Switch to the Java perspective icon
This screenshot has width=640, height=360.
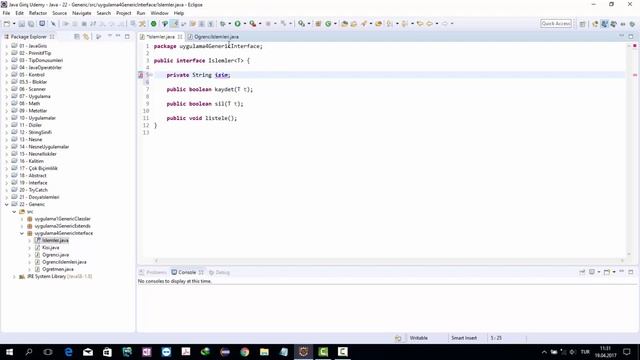pyautogui.click(x=604, y=24)
